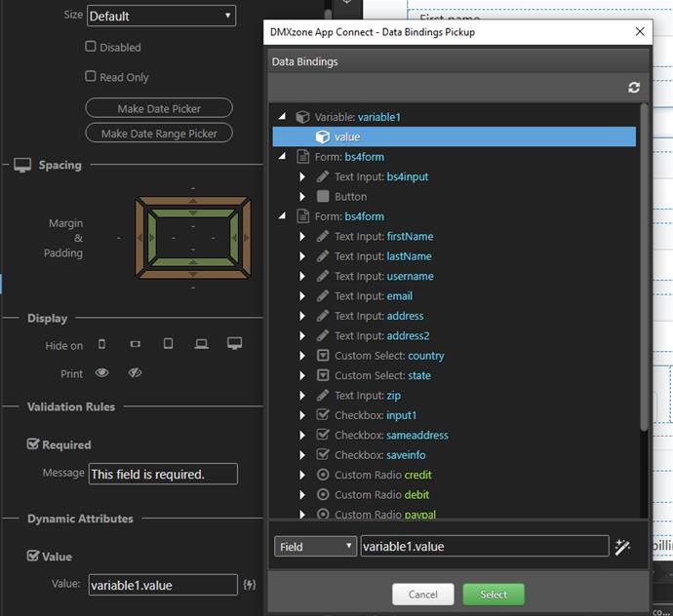Click top margin arrow in spacing box
This screenshot has height=616, width=673.
click(x=193, y=201)
